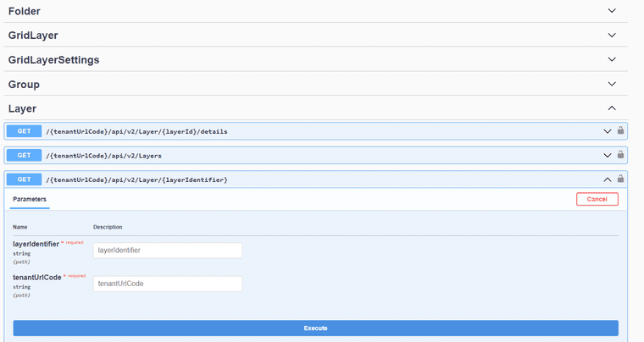Click lock icon on layerIdentifier endpoint
This screenshot has width=644, height=342.
tap(620, 179)
